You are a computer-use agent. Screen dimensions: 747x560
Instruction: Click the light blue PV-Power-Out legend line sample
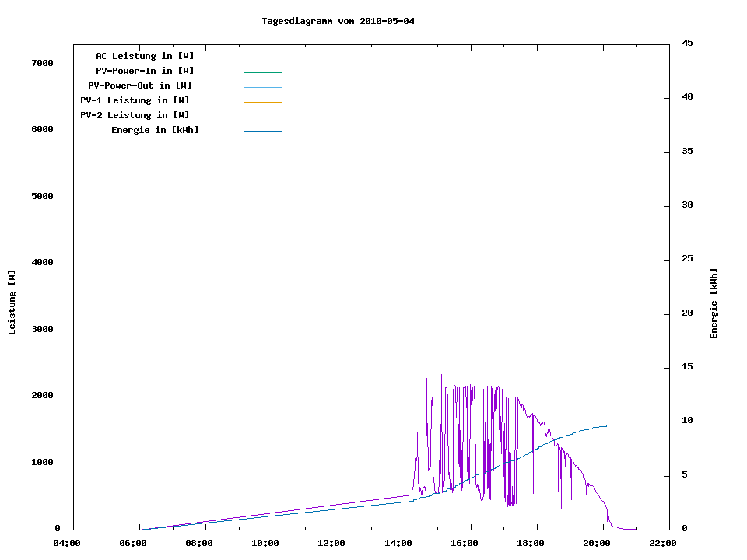click(262, 87)
